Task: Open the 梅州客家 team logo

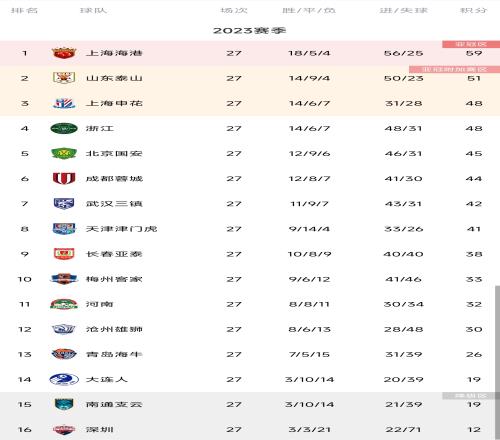Action: [x=64, y=279]
